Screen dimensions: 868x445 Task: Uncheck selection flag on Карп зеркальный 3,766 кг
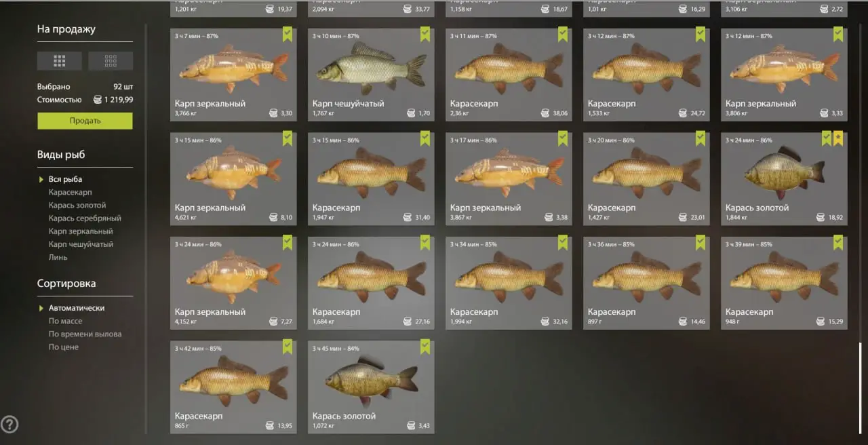point(288,35)
